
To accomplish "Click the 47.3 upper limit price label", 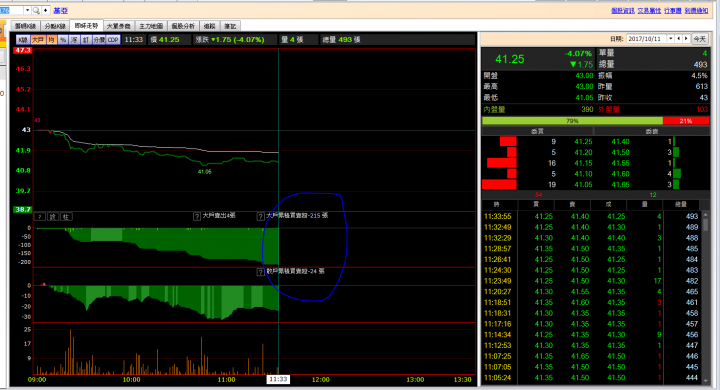I will [22, 50].
